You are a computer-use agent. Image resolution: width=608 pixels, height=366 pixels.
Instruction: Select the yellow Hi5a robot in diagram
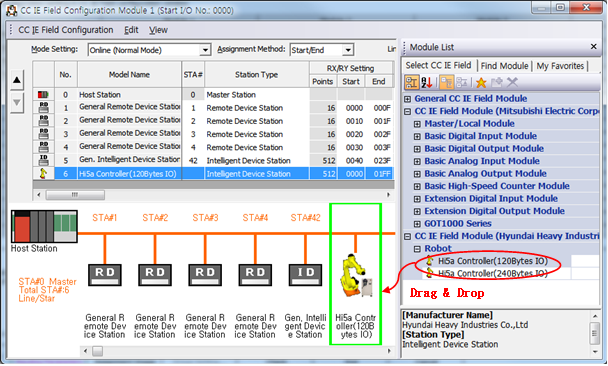(356, 275)
